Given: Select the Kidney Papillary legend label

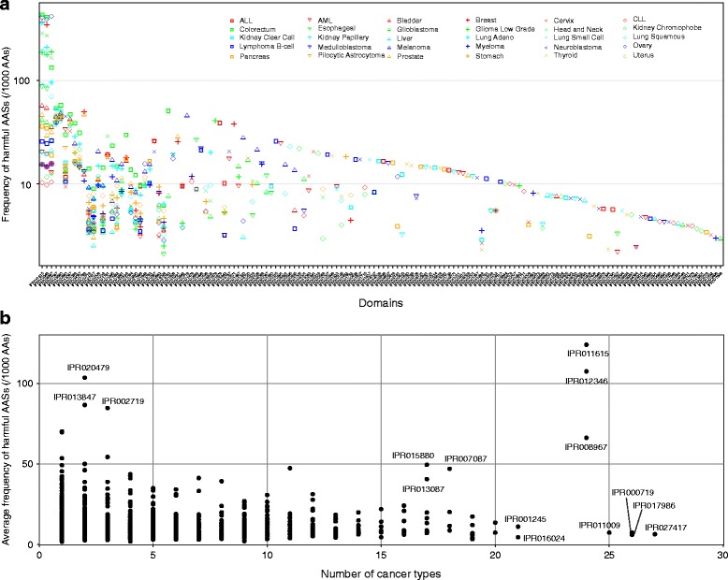Looking at the screenshot, I should pos(343,37).
